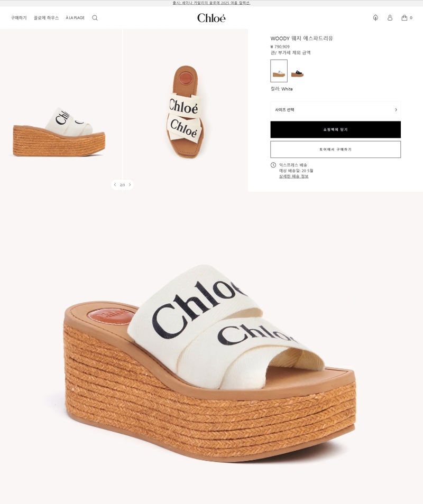Click the top announcement banner link
423x504 pixels.
coord(212,3)
